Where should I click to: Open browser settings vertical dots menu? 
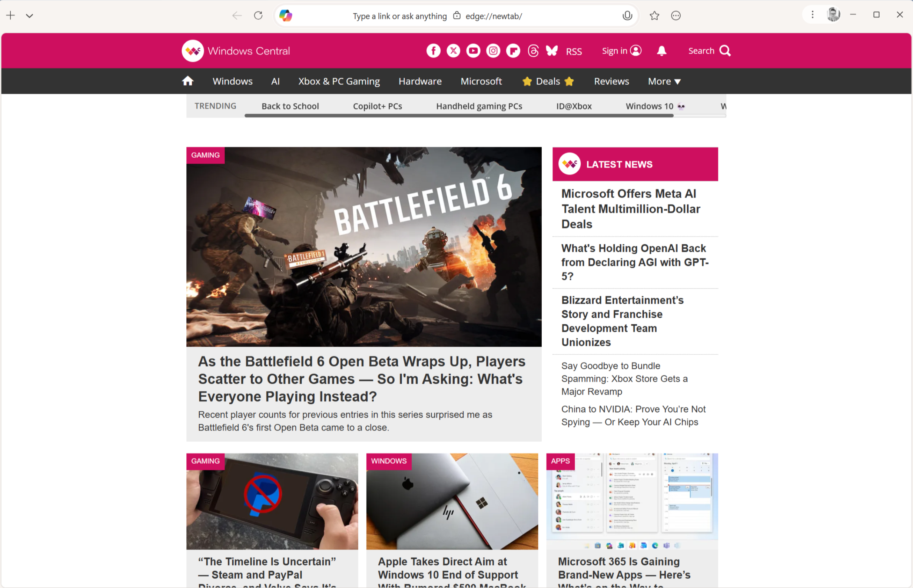813,14
